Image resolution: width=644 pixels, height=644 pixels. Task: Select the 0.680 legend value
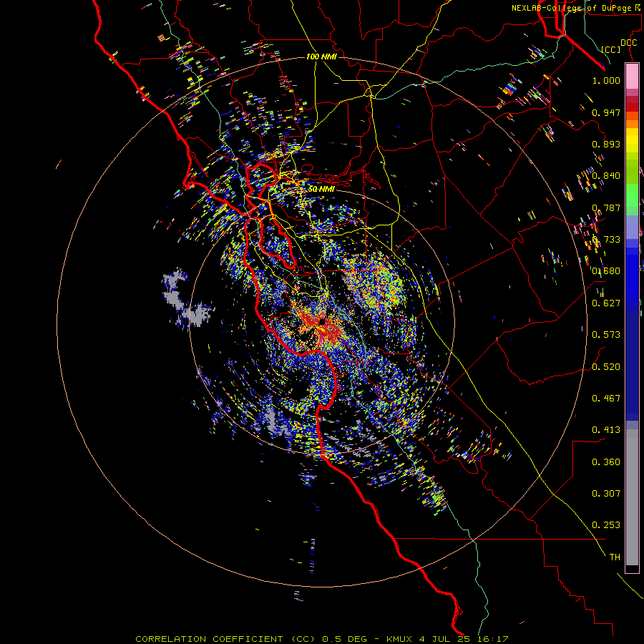coord(606,271)
